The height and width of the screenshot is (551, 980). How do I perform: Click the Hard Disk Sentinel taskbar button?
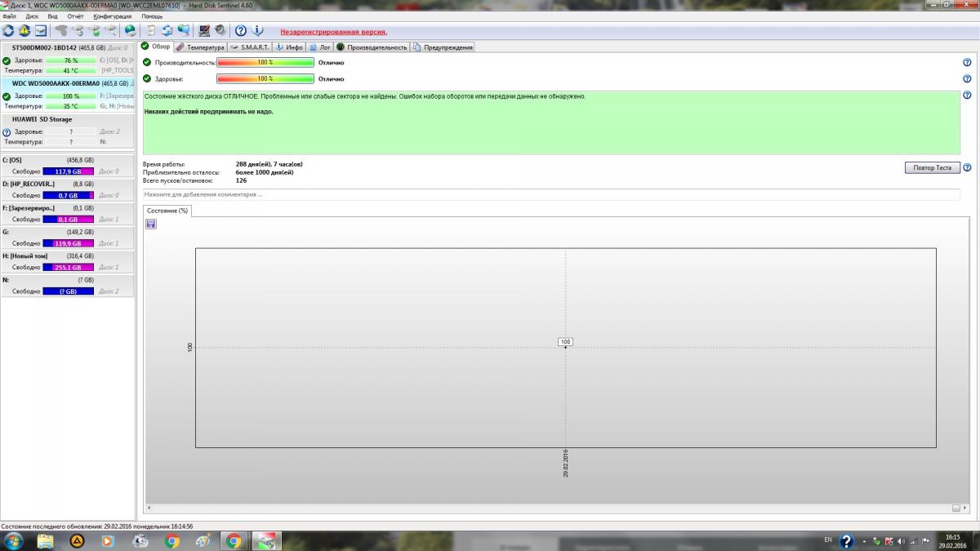(x=265, y=540)
